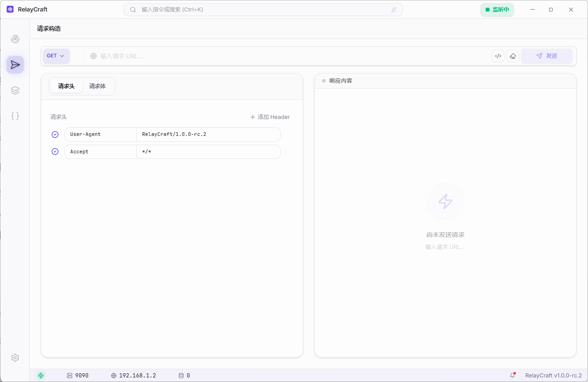This screenshot has width=588, height=382.
Task: Click the sparkle icon in search bar
Action: [394, 10]
